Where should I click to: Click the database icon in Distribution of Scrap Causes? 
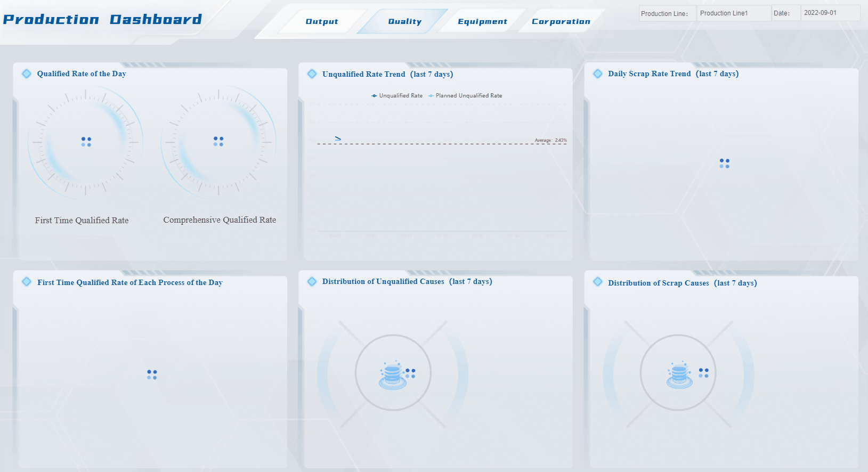coord(679,375)
